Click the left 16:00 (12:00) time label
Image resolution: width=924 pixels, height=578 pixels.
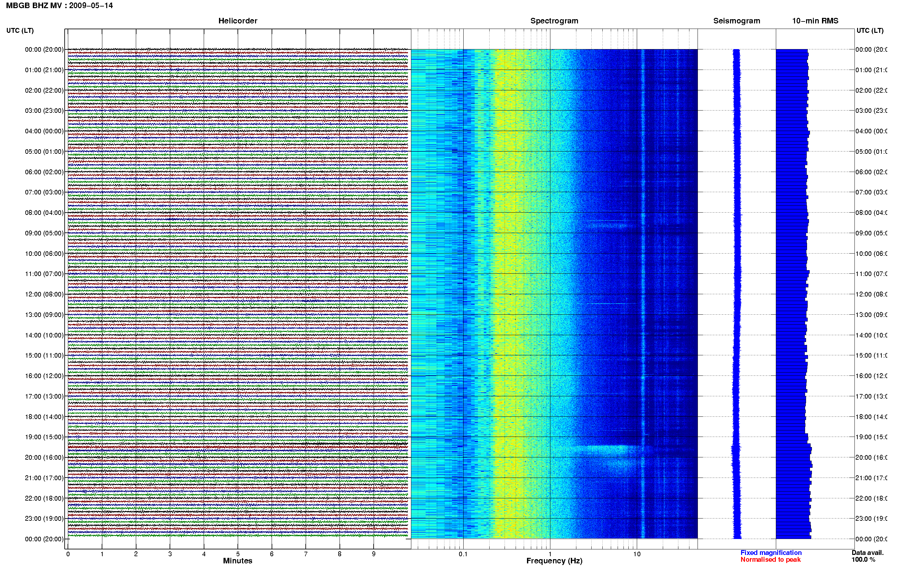pos(44,376)
